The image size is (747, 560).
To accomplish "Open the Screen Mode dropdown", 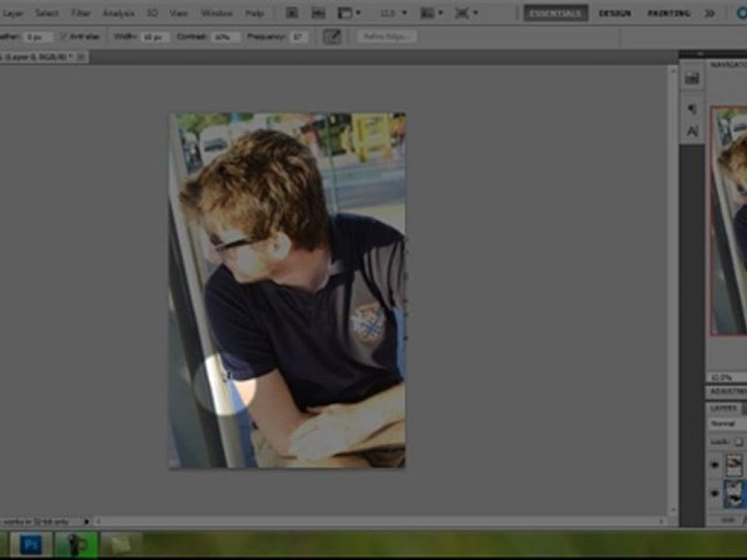I will (466, 13).
